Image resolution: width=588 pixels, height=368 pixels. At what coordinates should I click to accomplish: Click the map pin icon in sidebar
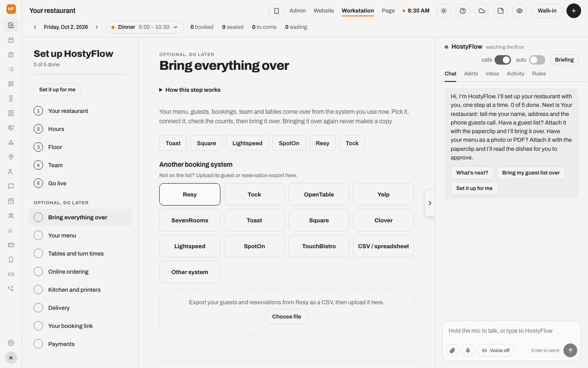click(11, 157)
